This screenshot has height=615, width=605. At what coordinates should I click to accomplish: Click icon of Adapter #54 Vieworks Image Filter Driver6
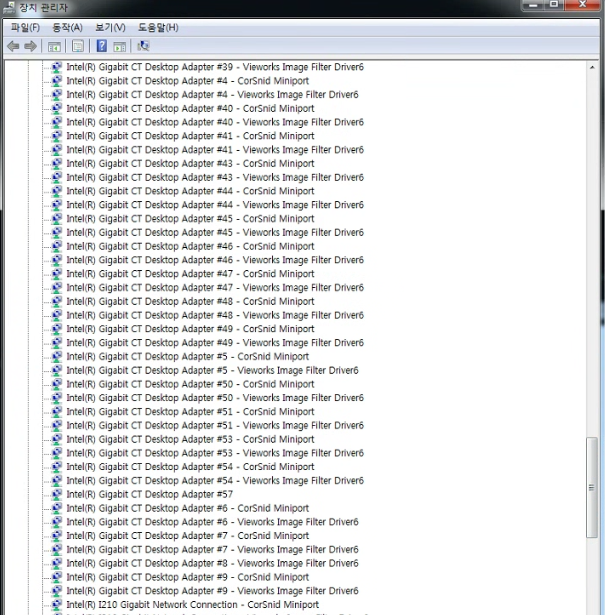57,480
